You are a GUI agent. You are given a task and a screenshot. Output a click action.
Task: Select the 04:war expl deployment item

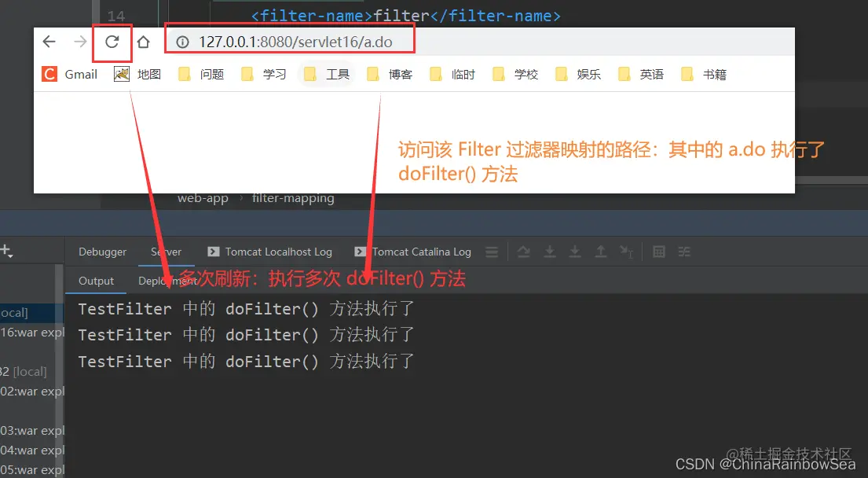32,450
